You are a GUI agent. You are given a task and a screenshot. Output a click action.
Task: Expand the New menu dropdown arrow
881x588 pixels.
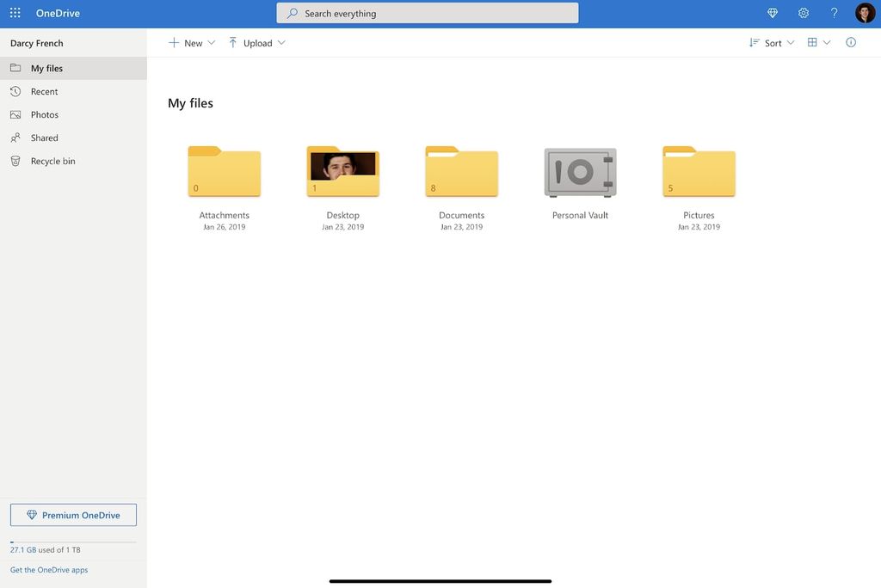pos(211,41)
